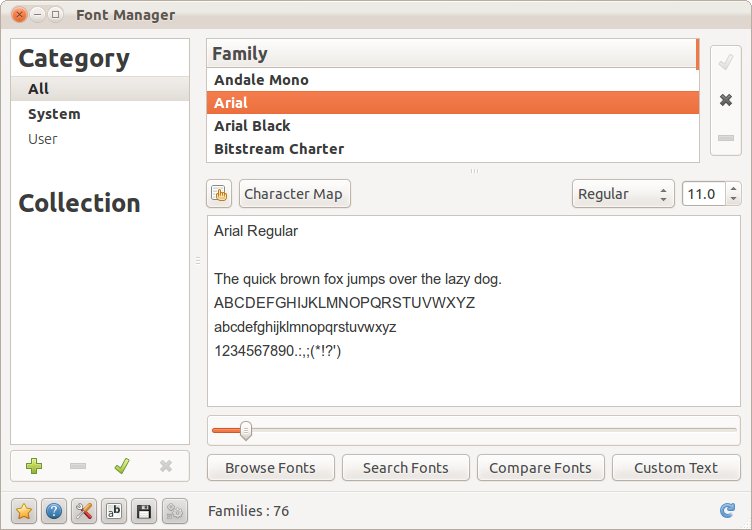Open help with the question mark icon

54,511
